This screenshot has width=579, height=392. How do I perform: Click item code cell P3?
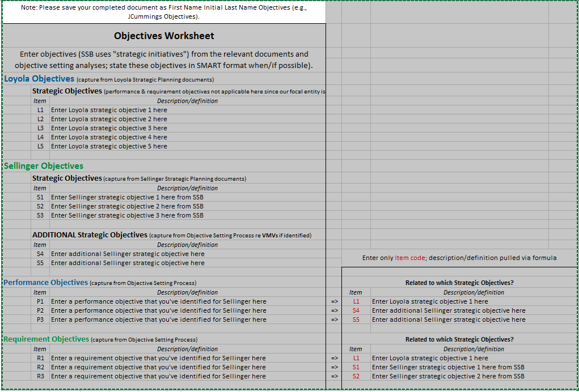coord(40,319)
